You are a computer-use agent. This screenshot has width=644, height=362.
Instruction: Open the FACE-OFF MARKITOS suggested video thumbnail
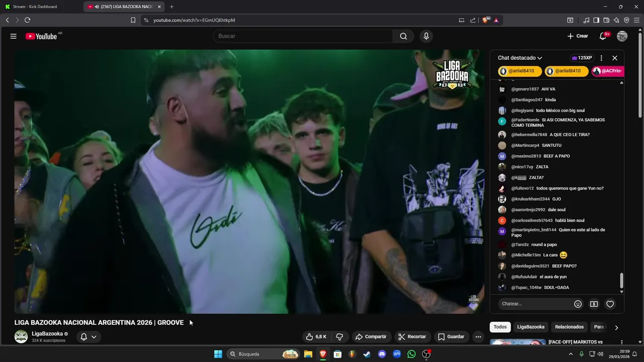pos(518,342)
